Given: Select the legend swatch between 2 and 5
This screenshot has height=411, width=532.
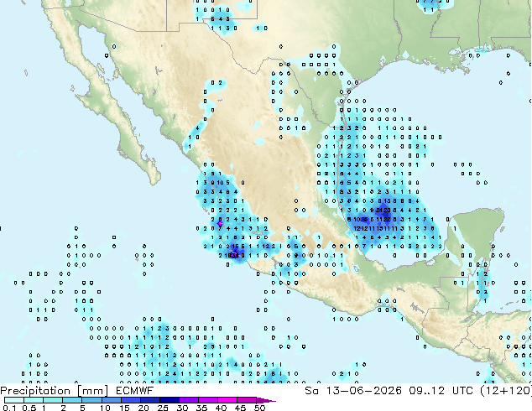Looking at the screenshot, I should pyautogui.click(x=72, y=400).
